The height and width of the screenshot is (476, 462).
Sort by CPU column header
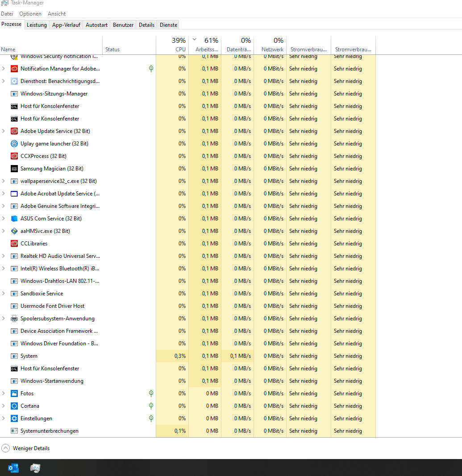[172, 45]
